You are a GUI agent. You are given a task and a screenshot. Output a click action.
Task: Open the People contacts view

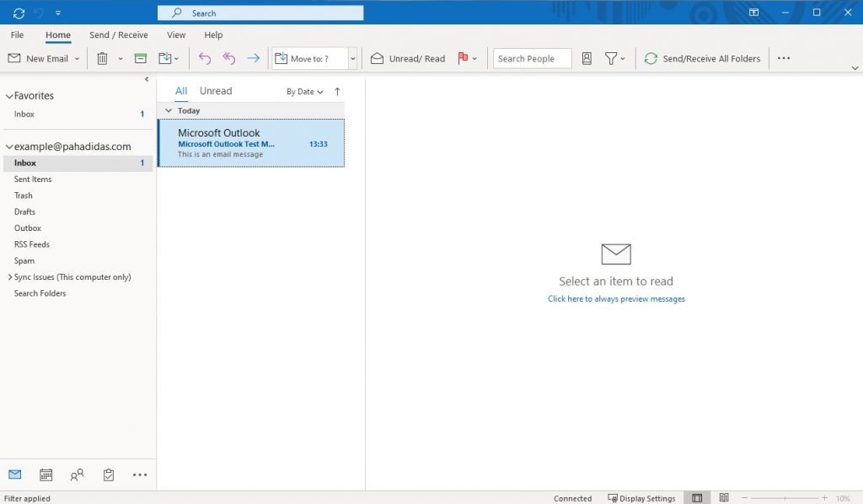tap(78, 475)
